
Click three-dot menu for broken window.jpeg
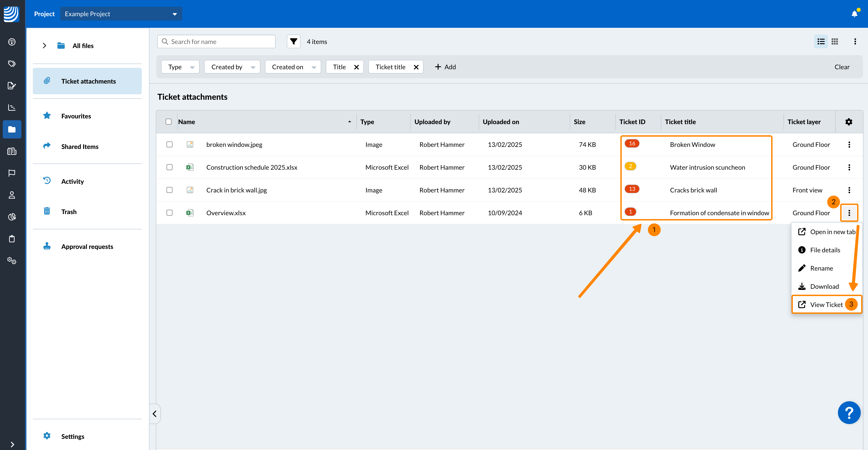[x=849, y=145]
